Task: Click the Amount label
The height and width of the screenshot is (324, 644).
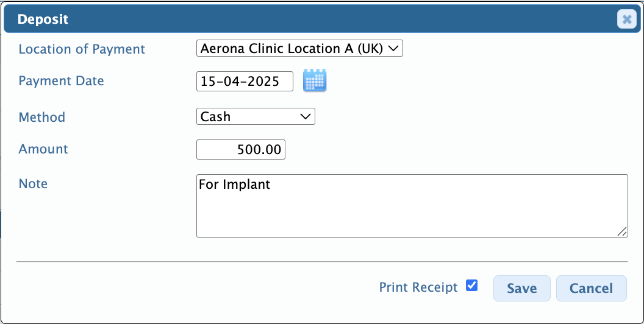Action: [x=43, y=149]
